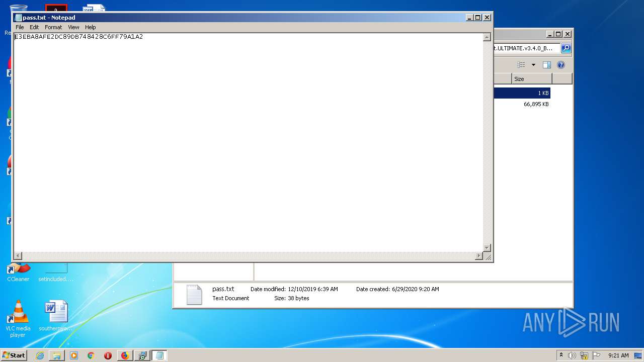Close the pass.txt Notepad window
This screenshot has width=644, height=362.
point(487,18)
